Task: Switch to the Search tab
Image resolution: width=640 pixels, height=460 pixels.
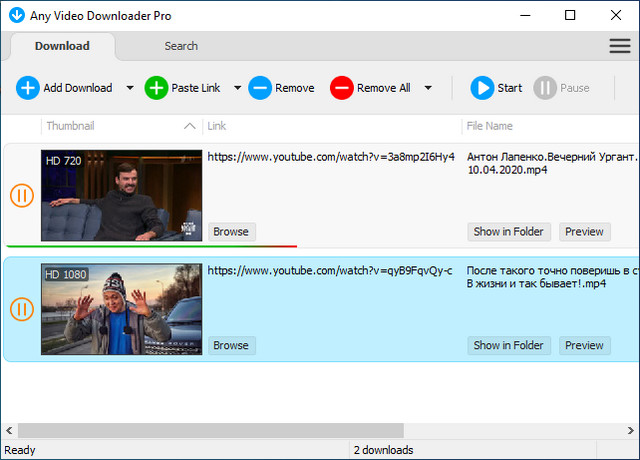Action: coord(181,46)
